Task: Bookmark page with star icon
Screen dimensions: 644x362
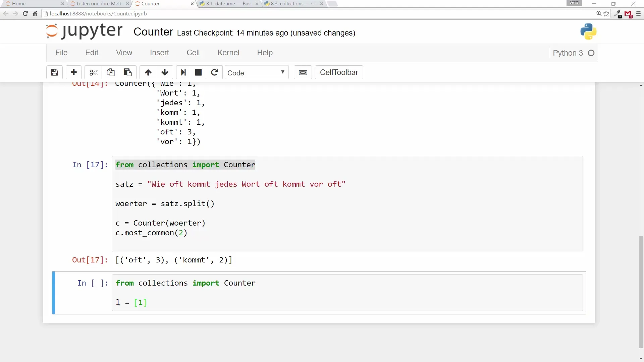Action: pos(606,14)
